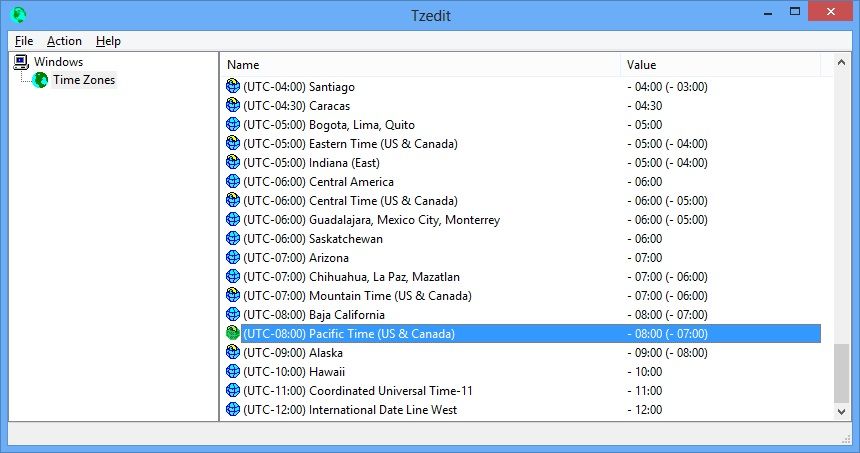Screen dimensions: 860x453
Task: Select Chihuahua, La Paz, Mazatlan row
Action: click(x=523, y=276)
